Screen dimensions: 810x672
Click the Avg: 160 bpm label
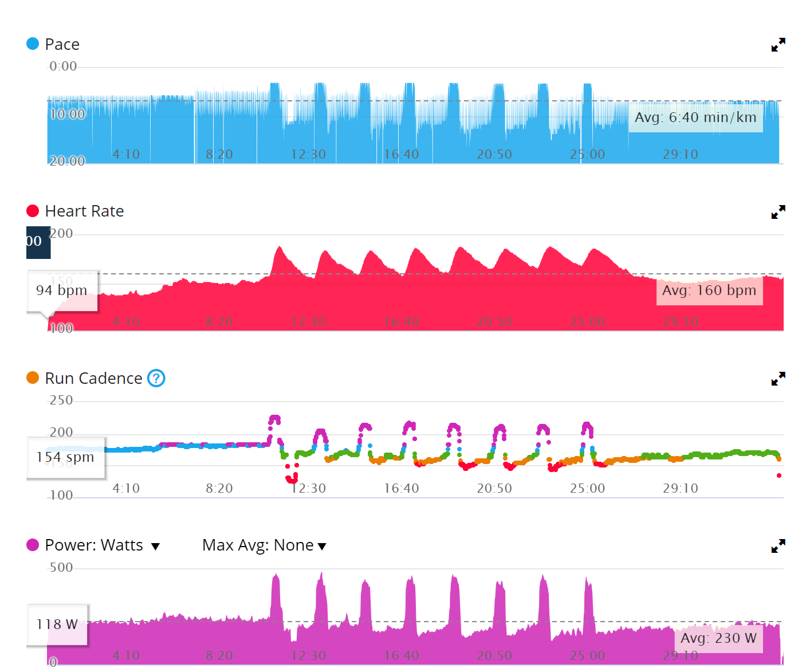[709, 290]
